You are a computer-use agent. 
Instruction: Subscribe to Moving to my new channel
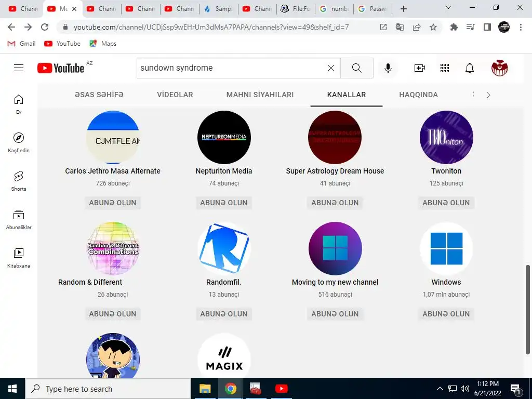pos(335,314)
